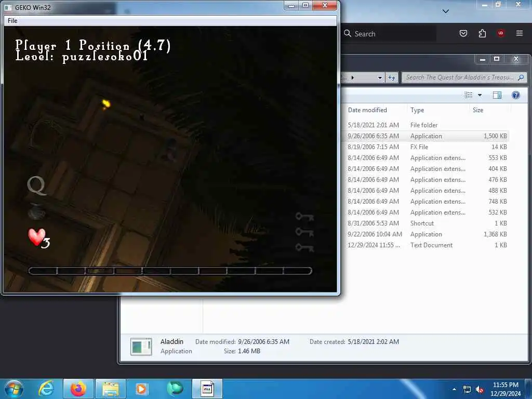Switch to GEKO Win32 taskbar button
Viewport: 532px width, 399px height.
click(207, 389)
